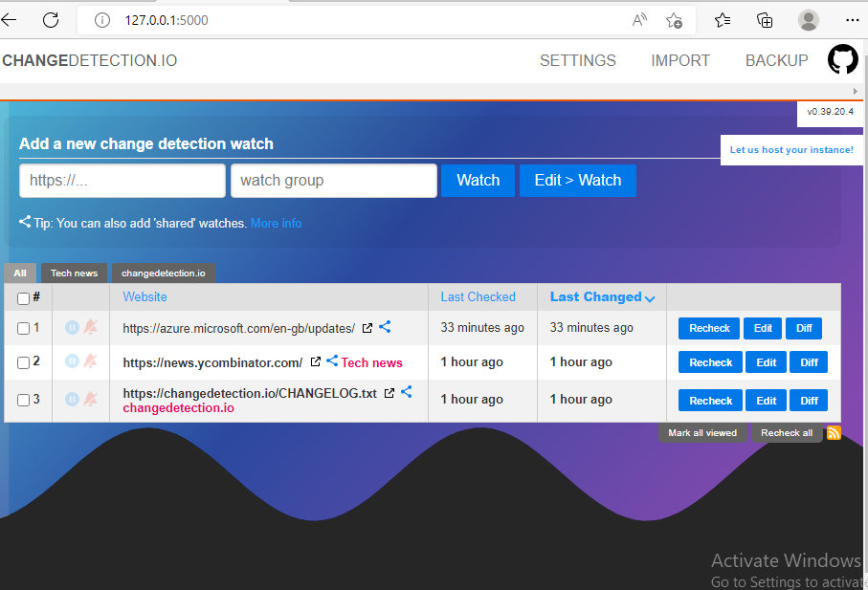Share the news.ycombinator.com watch
The image size is (868, 590).
(x=332, y=361)
